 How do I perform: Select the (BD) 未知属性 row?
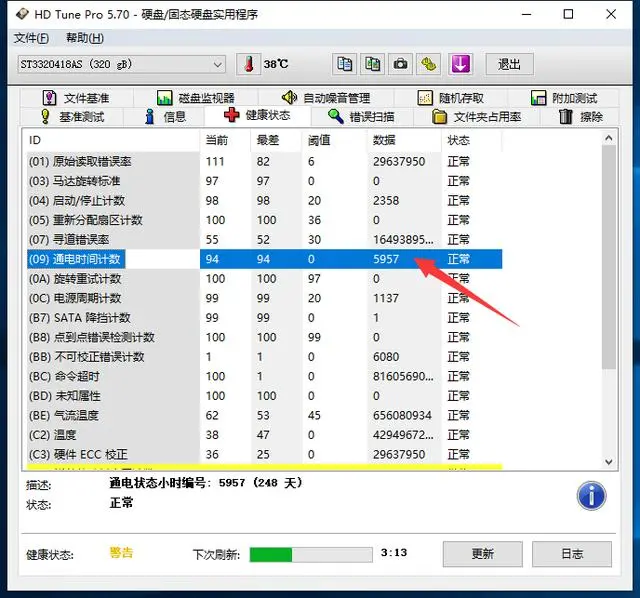[264, 396]
